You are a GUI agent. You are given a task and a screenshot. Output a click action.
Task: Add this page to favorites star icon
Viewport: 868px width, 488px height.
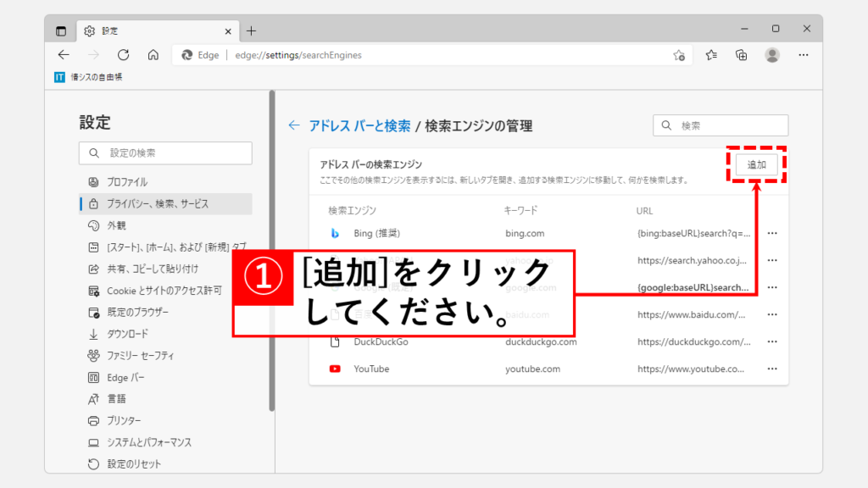coord(679,55)
